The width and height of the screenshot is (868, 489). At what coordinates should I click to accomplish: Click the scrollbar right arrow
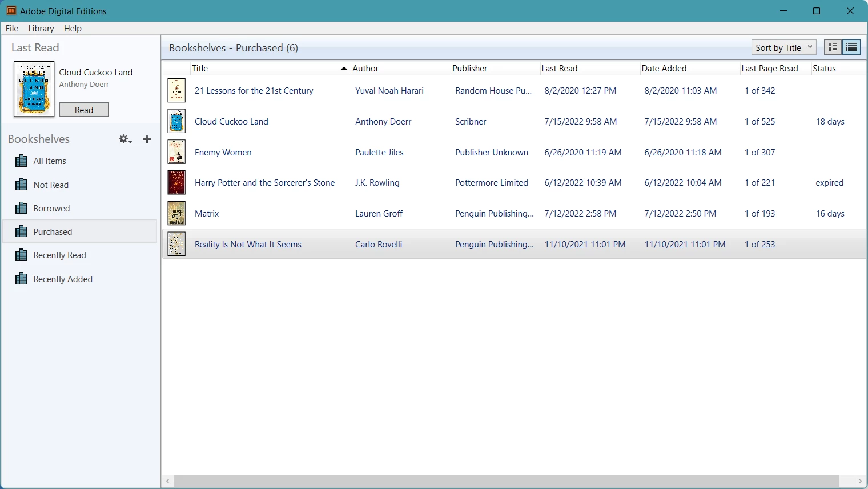click(x=859, y=481)
